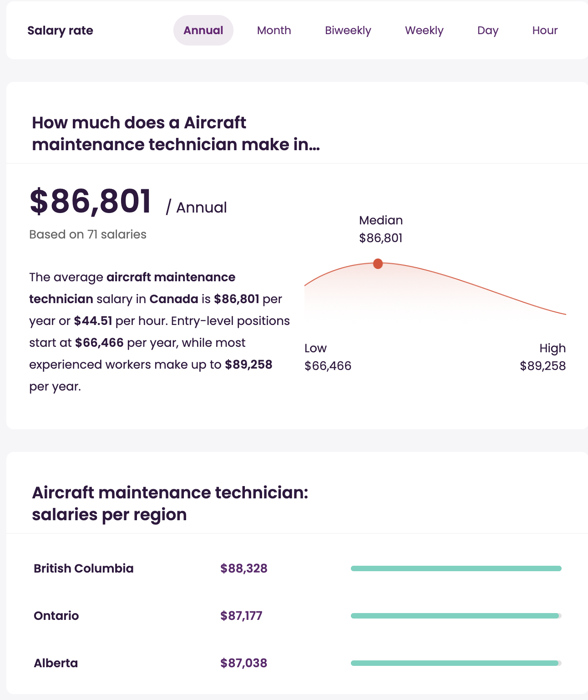The height and width of the screenshot is (700, 588).
Task: Click the $87,177 Ontario salary figure
Action: 241,616
